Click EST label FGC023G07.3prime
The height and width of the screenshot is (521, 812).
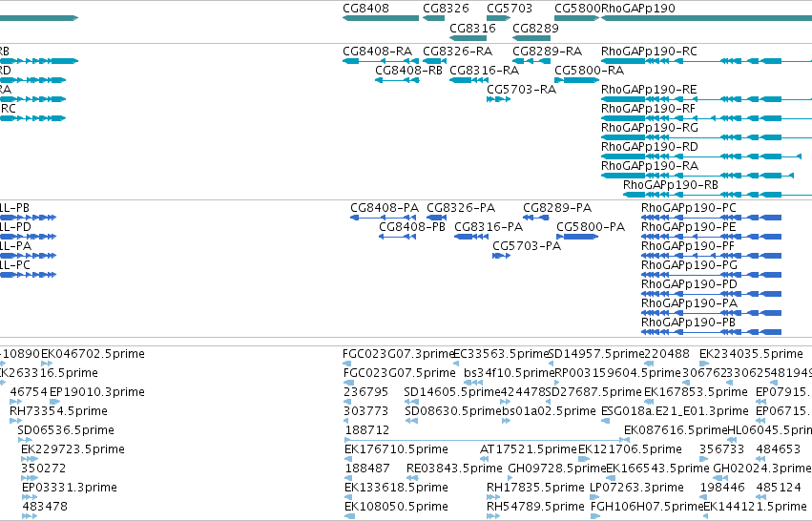(x=399, y=354)
